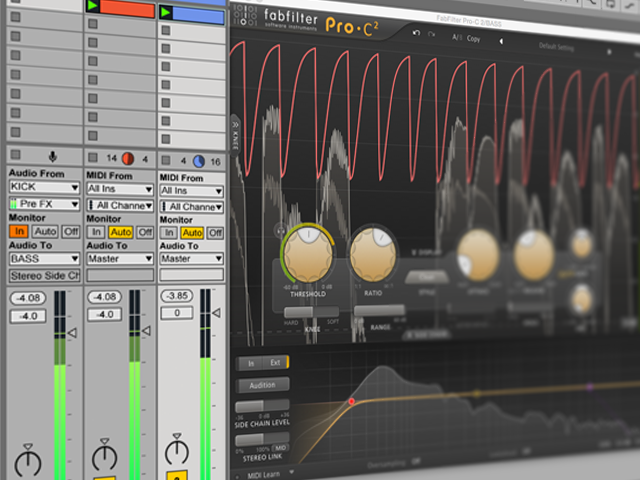Set the second track's monitor to Off
Image resolution: width=640 pixels, height=480 pixels.
[145, 232]
